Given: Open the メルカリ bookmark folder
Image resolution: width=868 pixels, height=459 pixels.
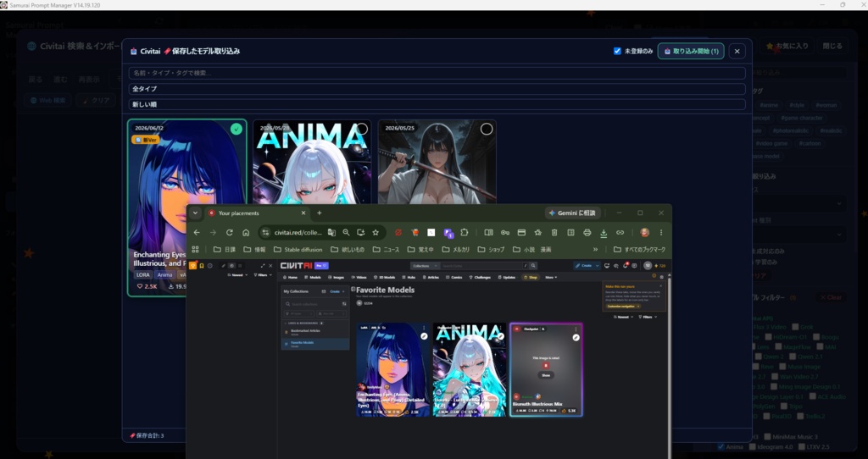Looking at the screenshot, I should (455, 250).
